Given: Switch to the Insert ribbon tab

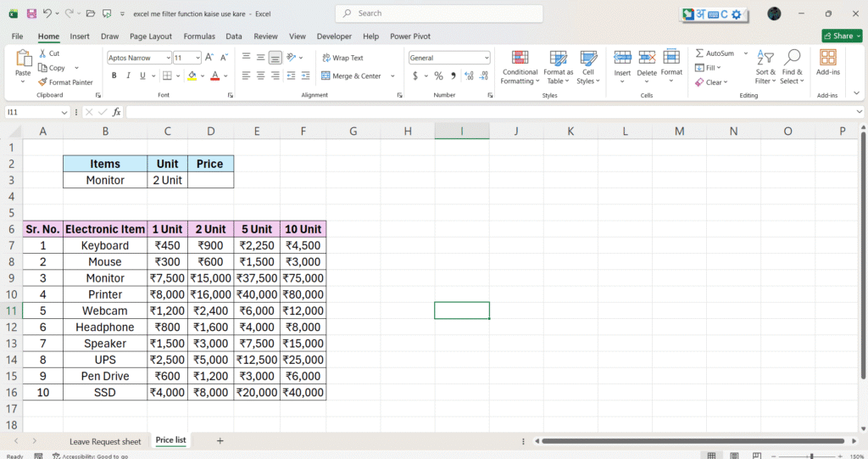Looking at the screenshot, I should point(80,36).
